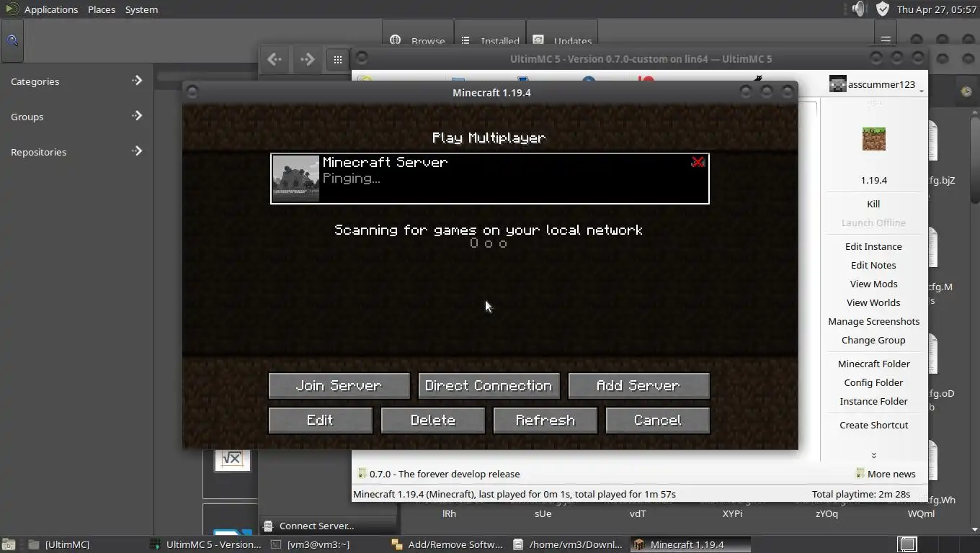
Task: Refresh the multiplayer server list
Action: 545,420
